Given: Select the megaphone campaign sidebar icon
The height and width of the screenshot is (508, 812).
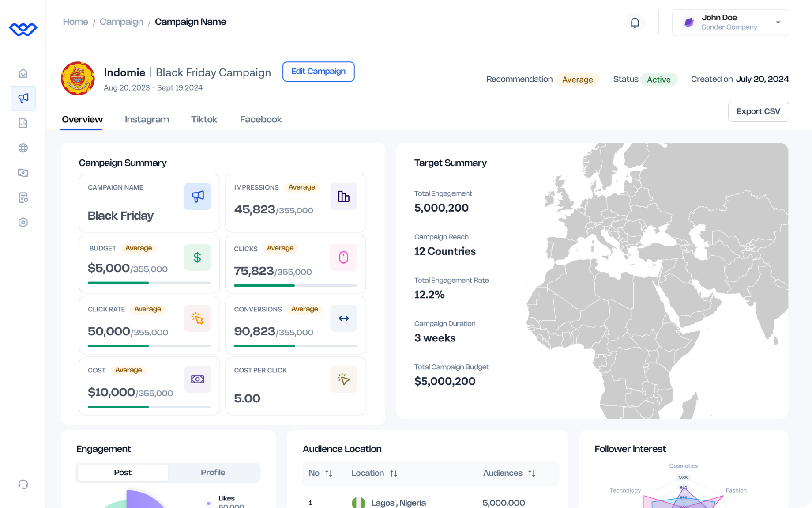Looking at the screenshot, I should tap(23, 98).
